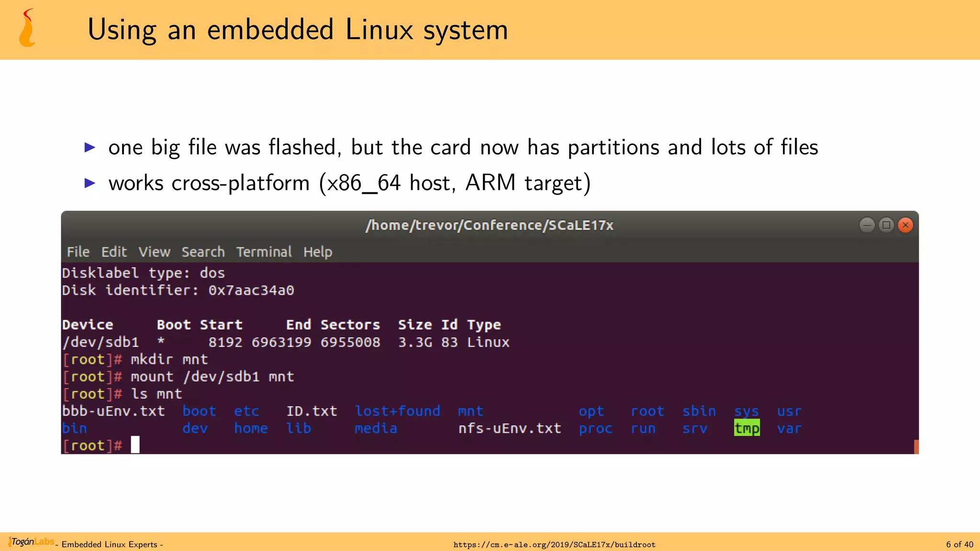Image resolution: width=980 pixels, height=551 pixels.
Task: Click the /dev/sdb1 device entry
Action: tap(100, 342)
